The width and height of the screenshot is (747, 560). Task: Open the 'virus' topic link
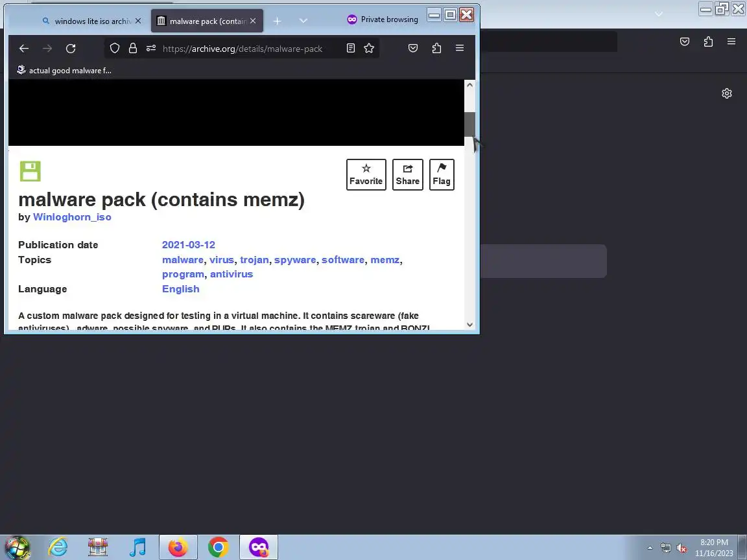coord(222,260)
